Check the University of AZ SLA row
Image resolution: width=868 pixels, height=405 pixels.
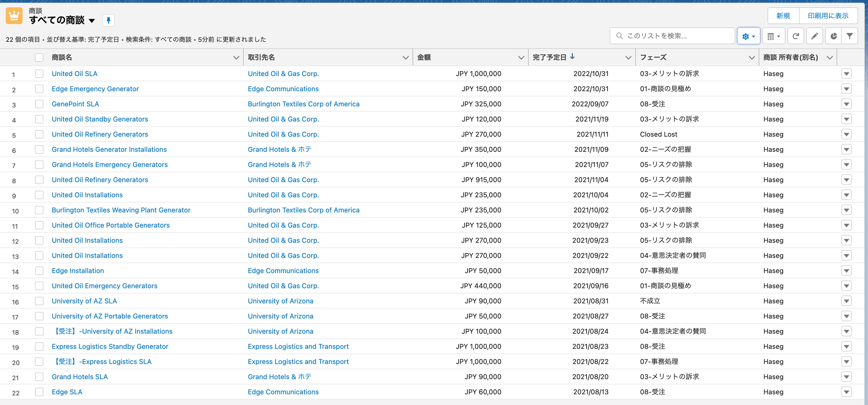(39, 301)
